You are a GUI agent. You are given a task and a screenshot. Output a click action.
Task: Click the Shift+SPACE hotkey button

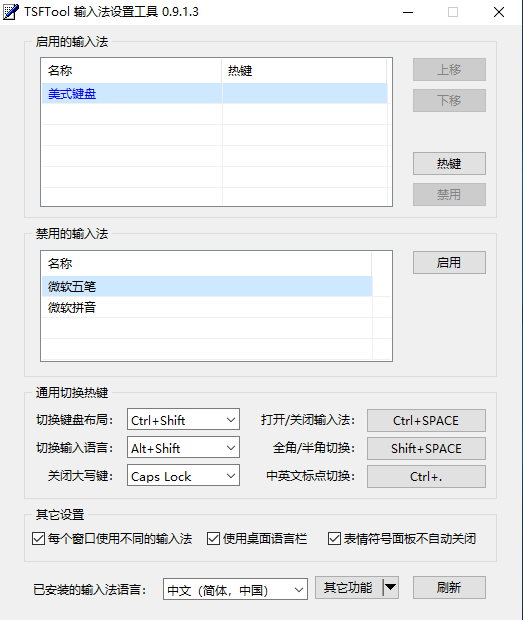coord(426,448)
